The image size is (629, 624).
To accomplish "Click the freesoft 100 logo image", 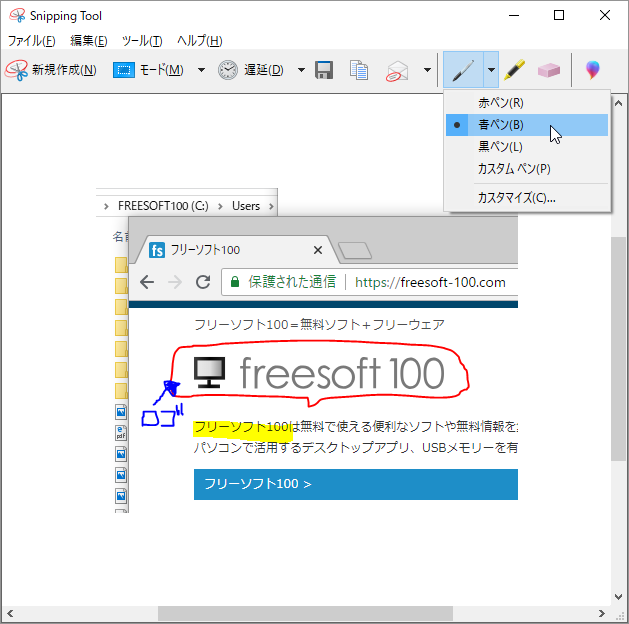I will (319, 373).
